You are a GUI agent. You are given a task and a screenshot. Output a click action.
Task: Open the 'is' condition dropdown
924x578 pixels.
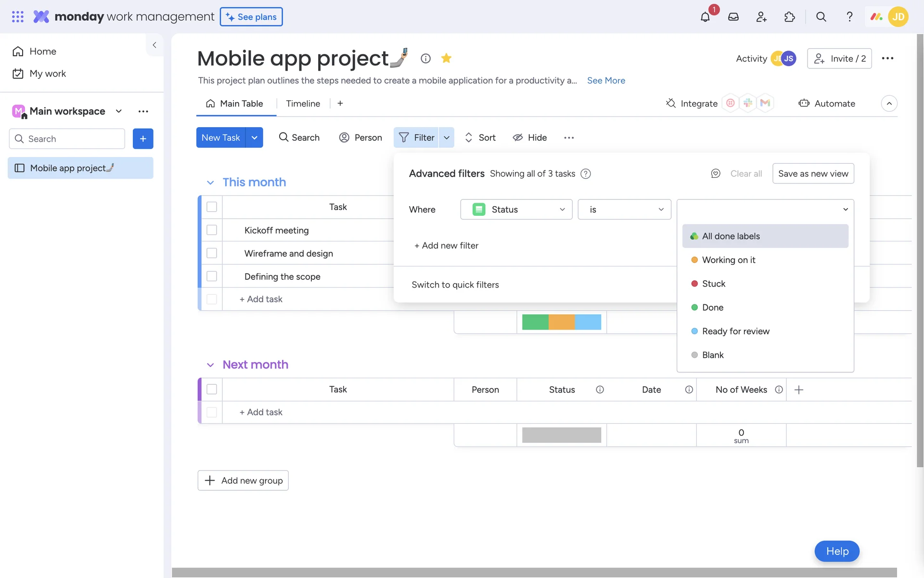coord(624,210)
